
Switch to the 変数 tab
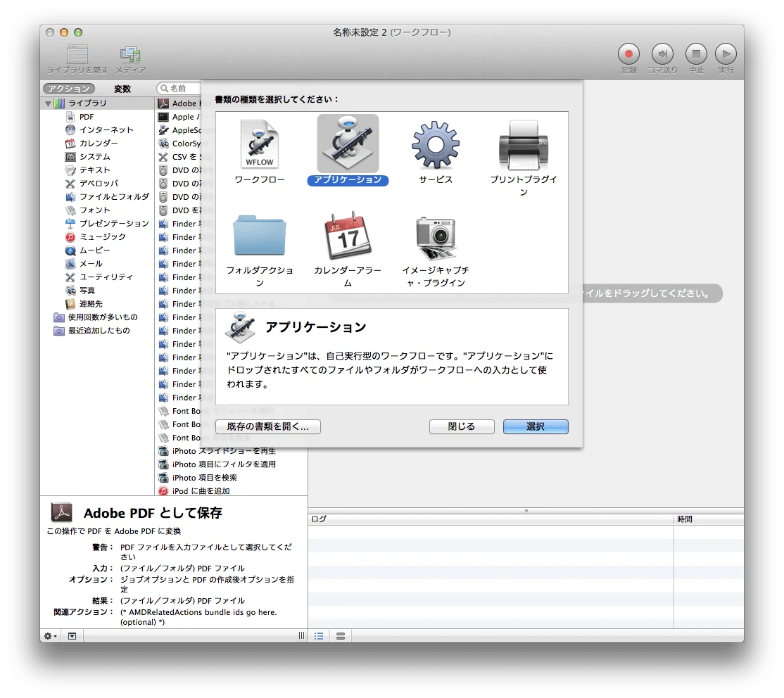(122, 89)
